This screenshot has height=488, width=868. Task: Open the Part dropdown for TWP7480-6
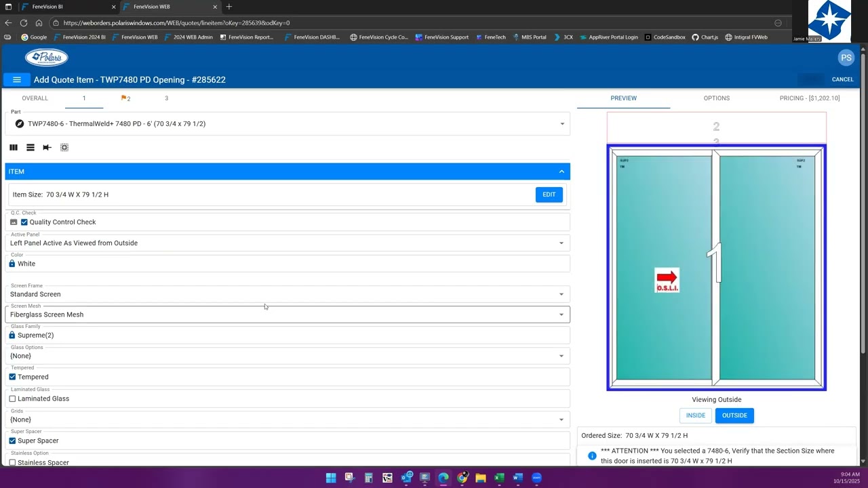coord(288,123)
